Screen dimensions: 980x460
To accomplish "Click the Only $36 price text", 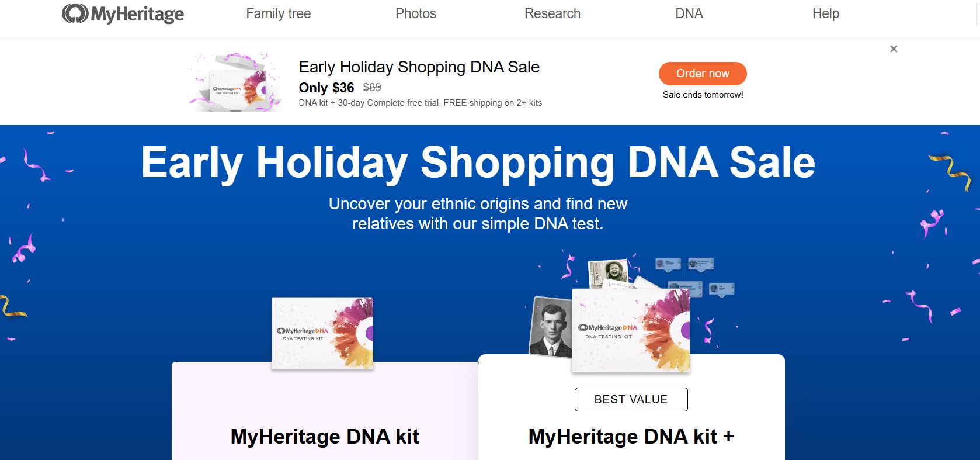I will 326,88.
